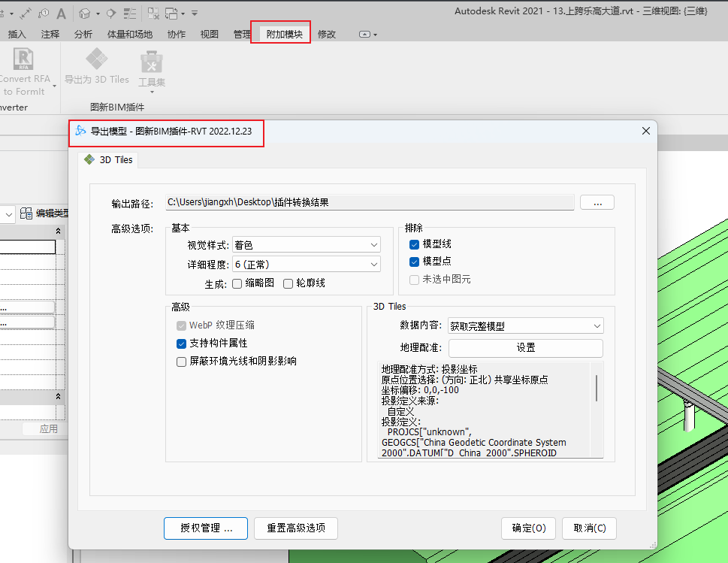Switch to the 附加模块 ribbon tab
Screen dimensions: 728x563
coord(284,34)
